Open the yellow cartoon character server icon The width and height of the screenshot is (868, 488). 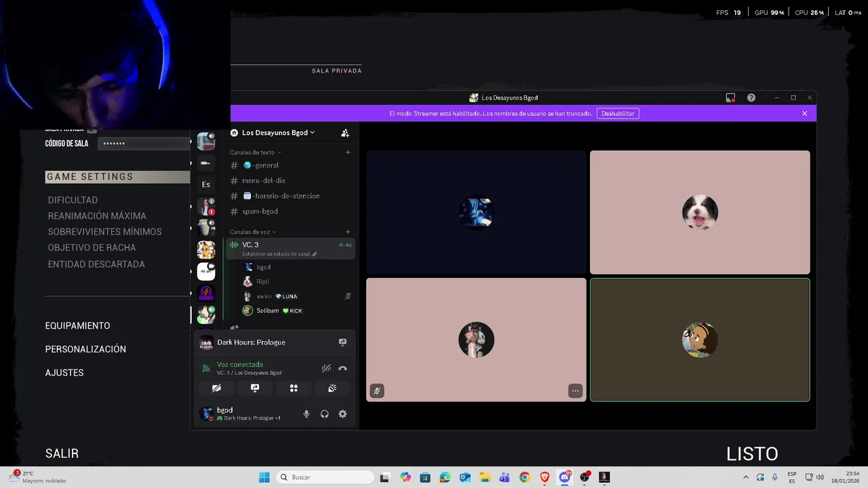pyautogui.click(x=206, y=249)
